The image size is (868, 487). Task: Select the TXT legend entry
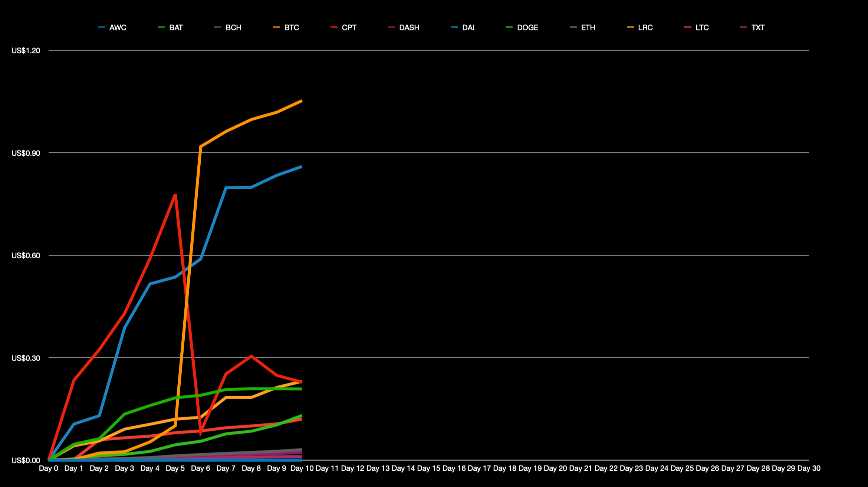click(x=757, y=28)
